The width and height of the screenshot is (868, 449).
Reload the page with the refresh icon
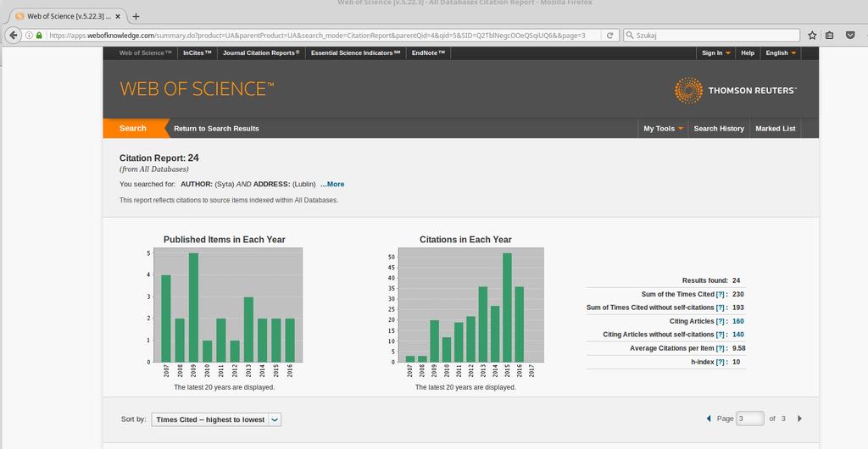point(609,36)
